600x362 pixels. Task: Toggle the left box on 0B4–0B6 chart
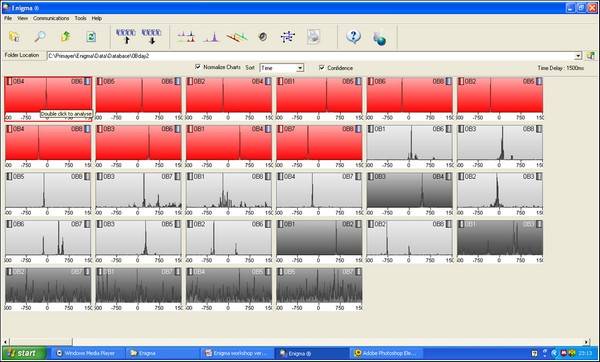tap(9, 81)
